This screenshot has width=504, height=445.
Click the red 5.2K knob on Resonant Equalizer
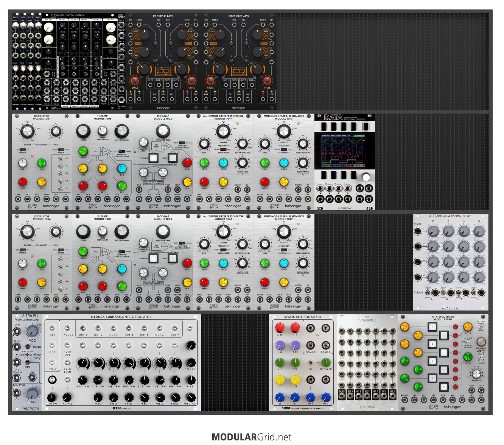coord(280,328)
